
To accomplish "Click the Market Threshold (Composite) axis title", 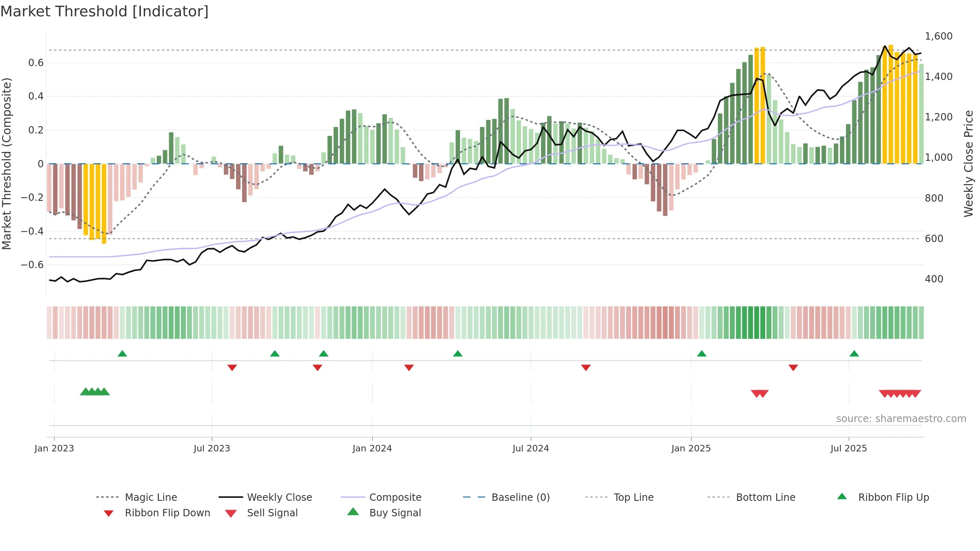I will coord(7,164).
